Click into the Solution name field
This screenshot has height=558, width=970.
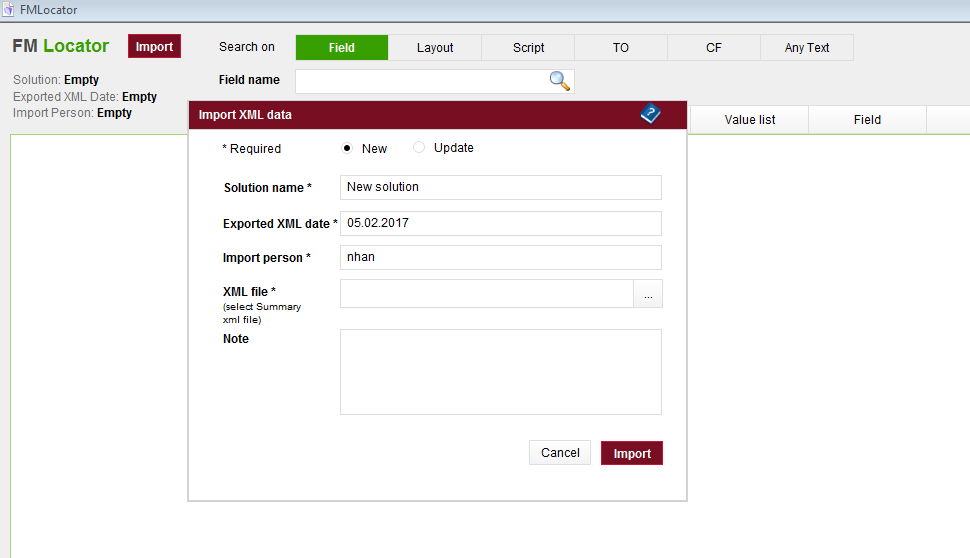point(501,187)
